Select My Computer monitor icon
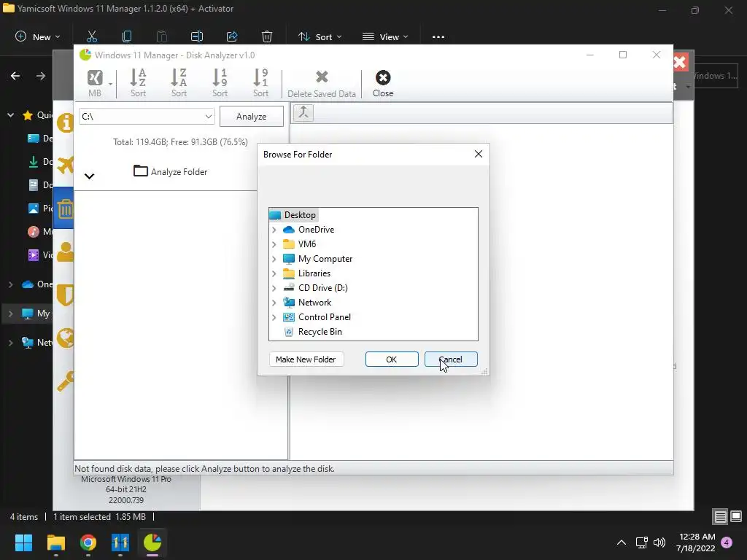Image resolution: width=747 pixels, height=560 pixels. 289,259
